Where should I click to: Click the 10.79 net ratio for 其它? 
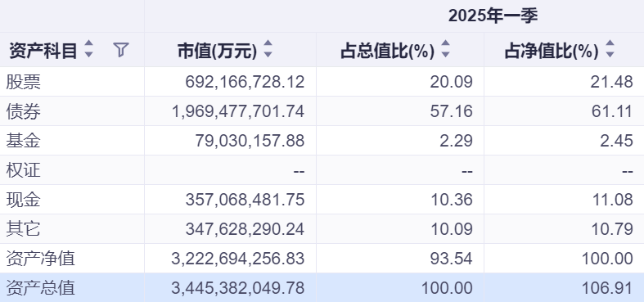pos(612,229)
